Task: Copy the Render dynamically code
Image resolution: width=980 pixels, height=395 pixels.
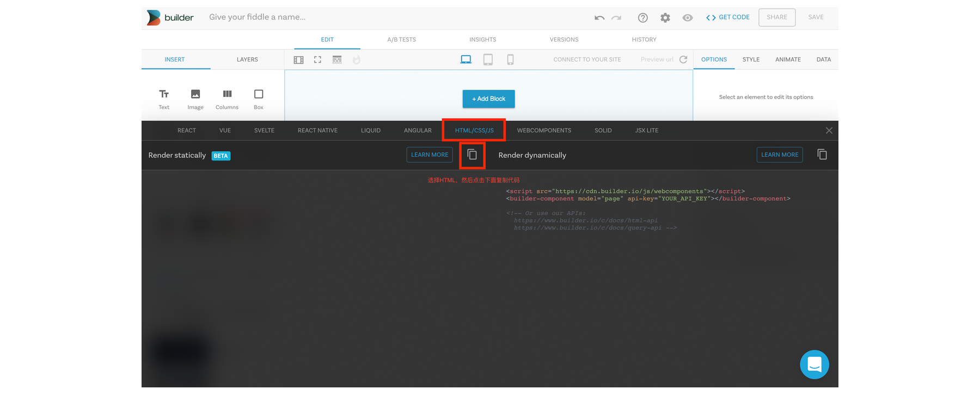Action: [822, 155]
